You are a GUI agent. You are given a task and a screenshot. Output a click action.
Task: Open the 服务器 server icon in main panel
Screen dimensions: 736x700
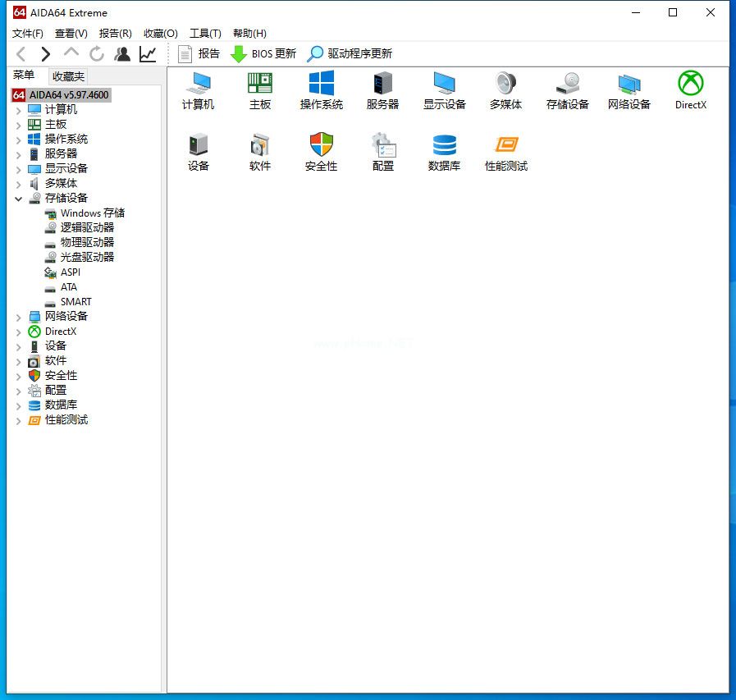(382, 90)
